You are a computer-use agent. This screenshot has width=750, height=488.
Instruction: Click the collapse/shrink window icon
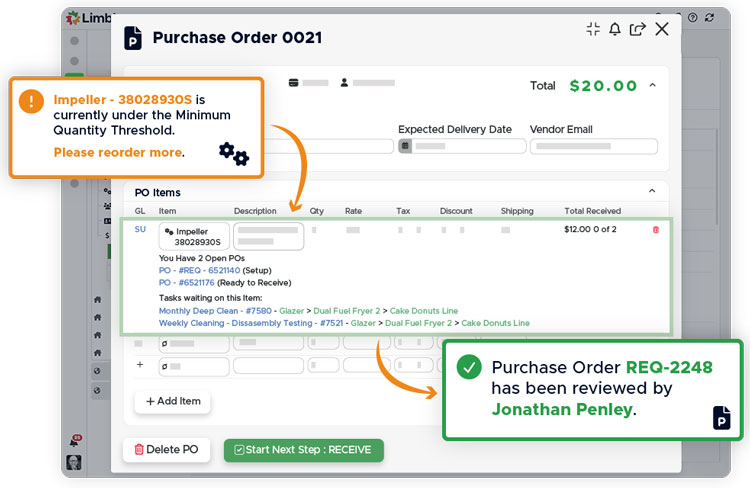coord(593,29)
